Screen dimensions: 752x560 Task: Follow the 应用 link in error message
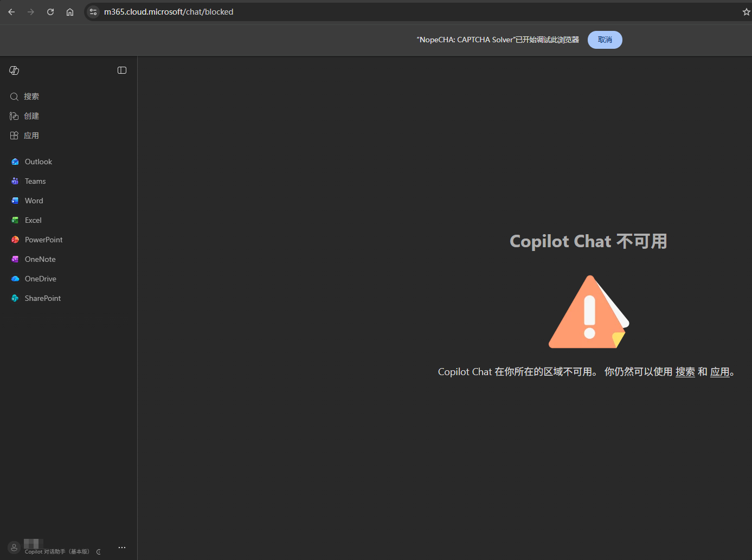[720, 372]
